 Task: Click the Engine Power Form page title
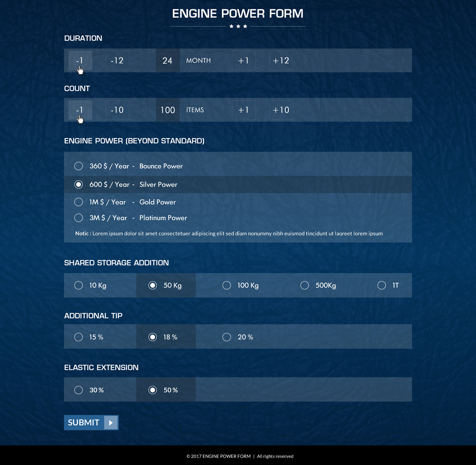pyautogui.click(x=238, y=14)
